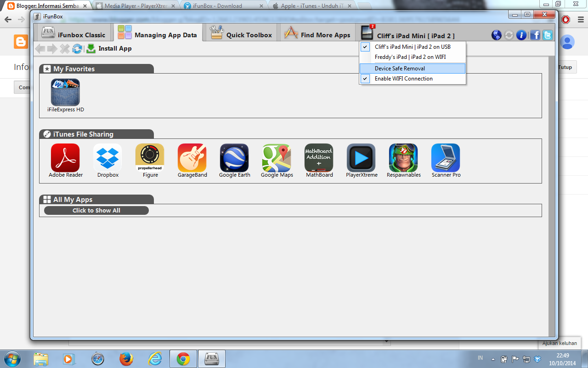Click the All My Apps section header
The height and width of the screenshot is (368, 588).
coord(96,199)
